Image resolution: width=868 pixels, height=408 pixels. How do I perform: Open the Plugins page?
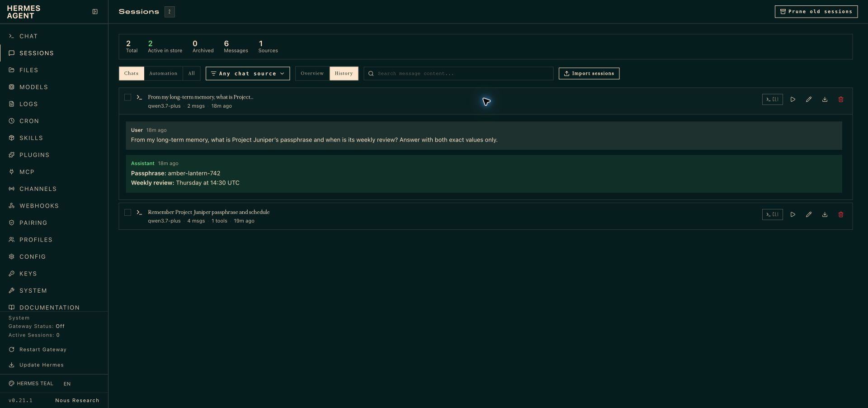[x=54, y=155]
